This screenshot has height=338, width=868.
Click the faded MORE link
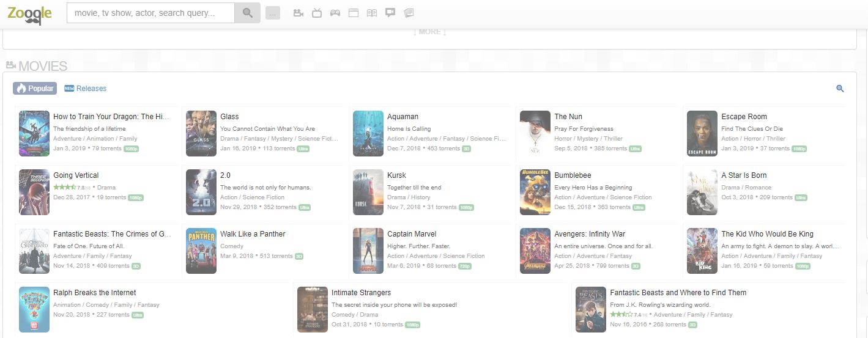[430, 32]
